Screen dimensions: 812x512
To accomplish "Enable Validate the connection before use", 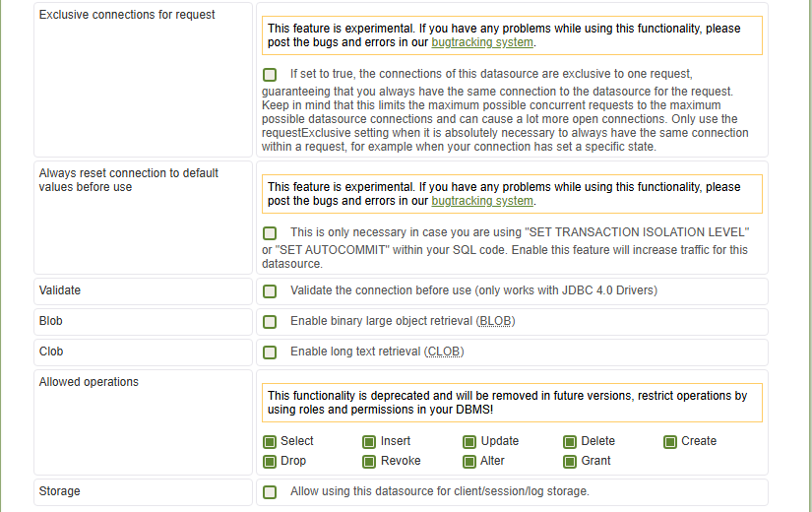I will [x=270, y=291].
